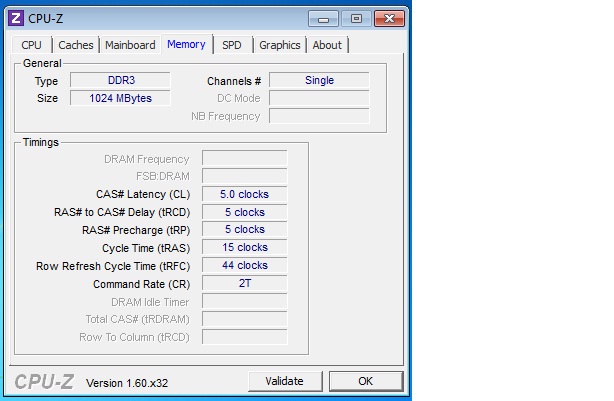Image resolution: width=614 pixels, height=401 pixels.
Task: Click the empty Total CAS# (tRDRAM) field
Action: (245, 319)
